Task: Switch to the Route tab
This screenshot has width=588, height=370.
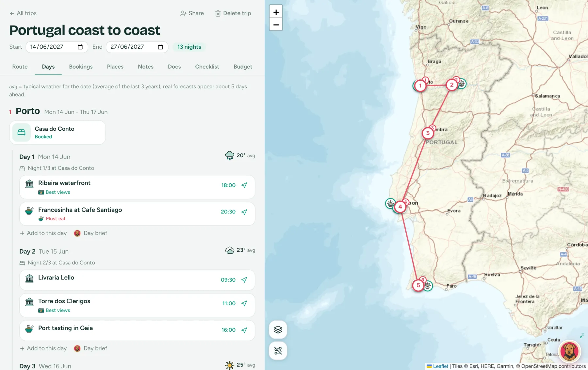Action: pos(20,67)
